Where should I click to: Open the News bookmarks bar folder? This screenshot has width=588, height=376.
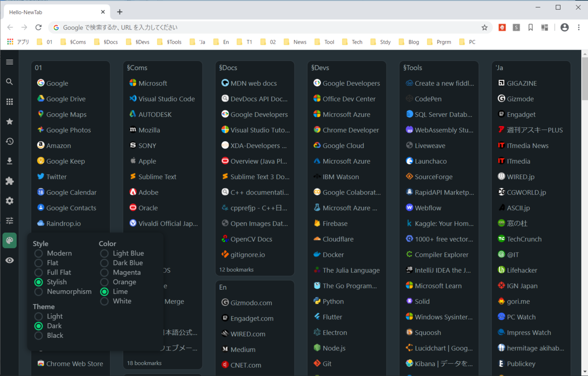pos(295,42)
